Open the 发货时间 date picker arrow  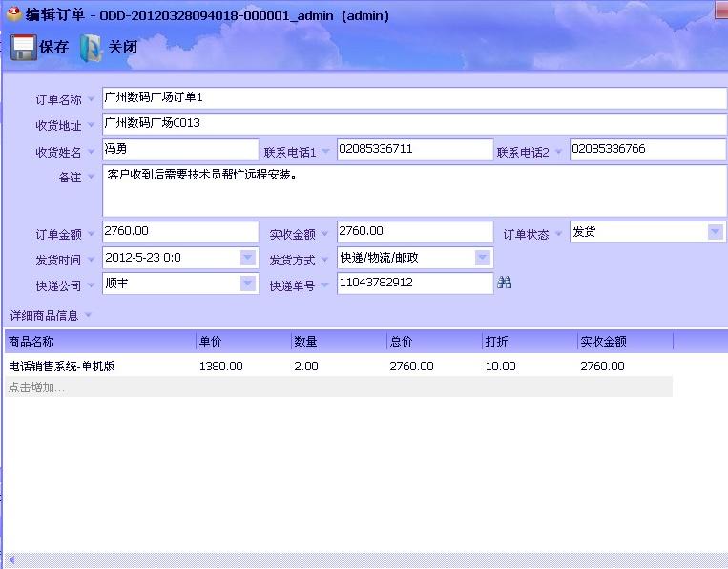pyautogui.click(x=248, y=257)
